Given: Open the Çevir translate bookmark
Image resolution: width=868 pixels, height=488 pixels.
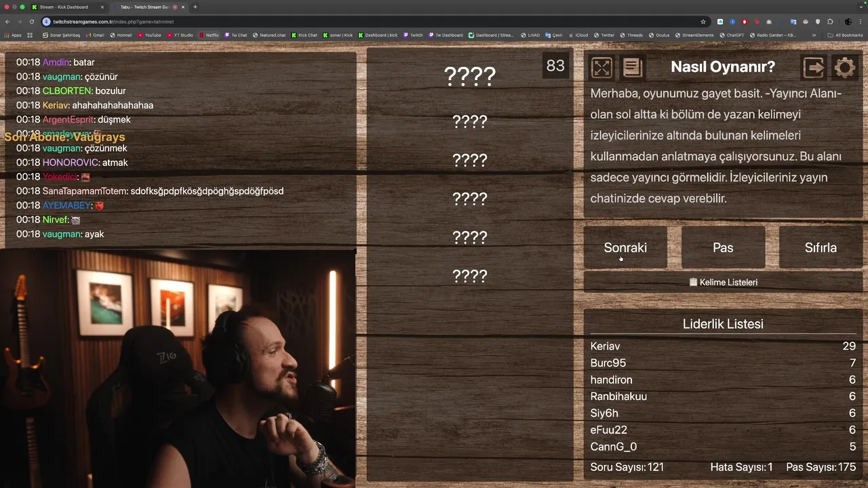Looking at the screenshot, I should coord(554,35).
